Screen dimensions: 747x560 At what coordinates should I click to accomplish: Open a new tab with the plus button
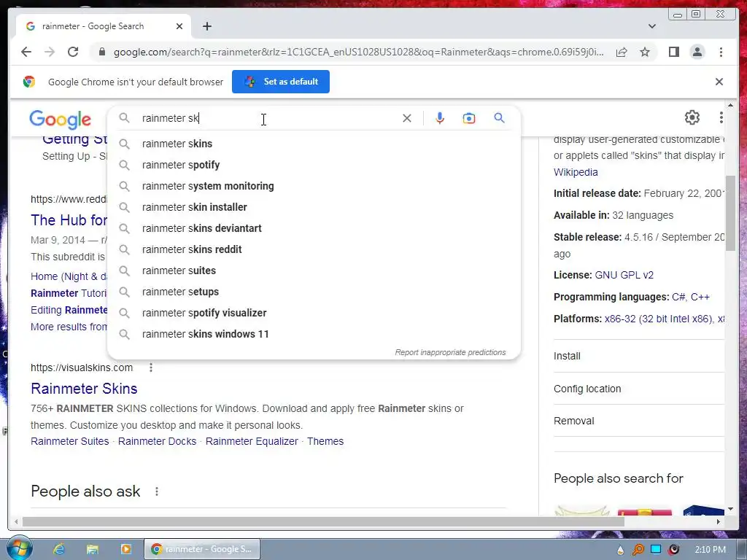(206, 26)
